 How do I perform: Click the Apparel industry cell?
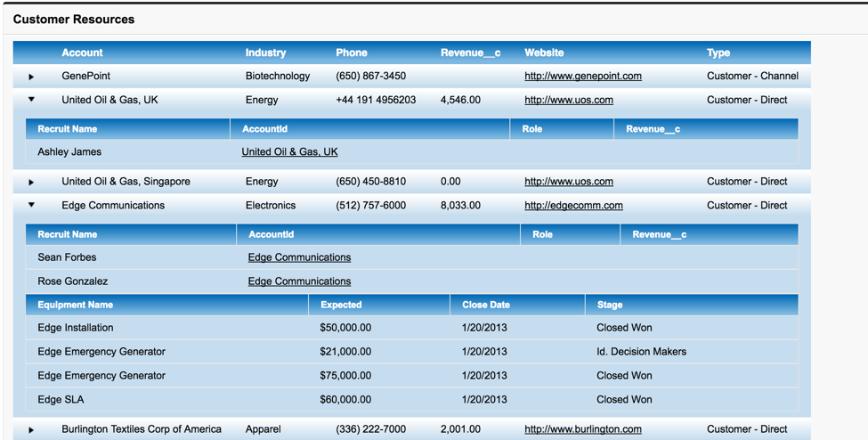tap(263, 429)
